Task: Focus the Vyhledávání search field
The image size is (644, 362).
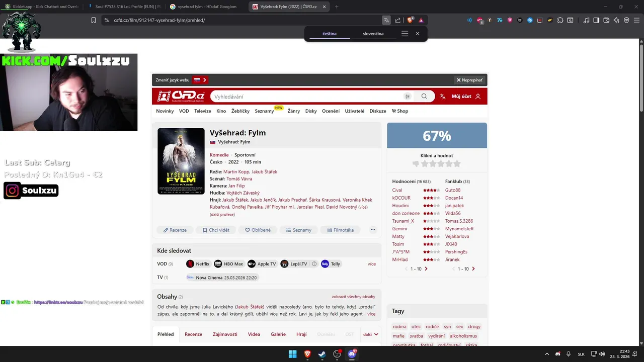Action: click(307, 97)
